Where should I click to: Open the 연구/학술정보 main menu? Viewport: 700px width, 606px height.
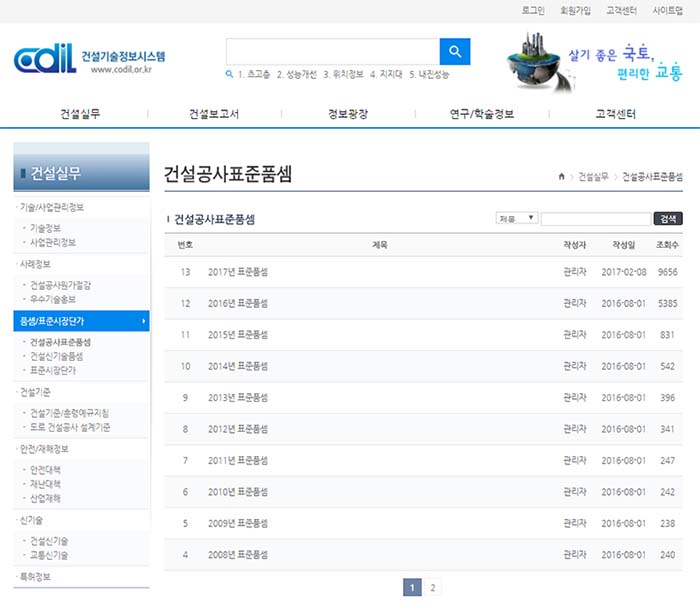(482, 114)
